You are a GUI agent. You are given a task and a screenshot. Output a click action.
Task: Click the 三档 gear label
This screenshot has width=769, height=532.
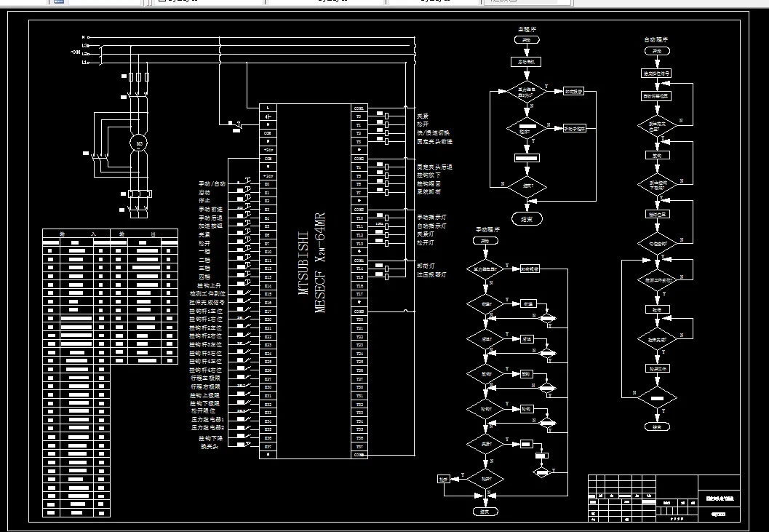(x=204, y=269)
